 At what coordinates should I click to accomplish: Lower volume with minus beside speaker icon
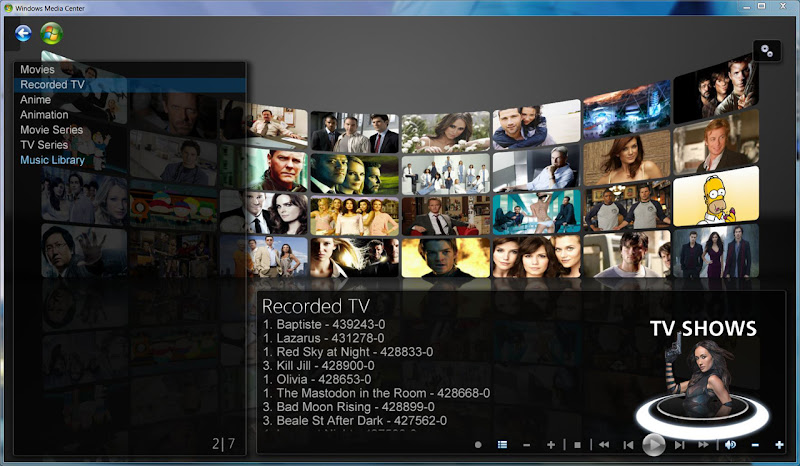click(x=755, y=446)
